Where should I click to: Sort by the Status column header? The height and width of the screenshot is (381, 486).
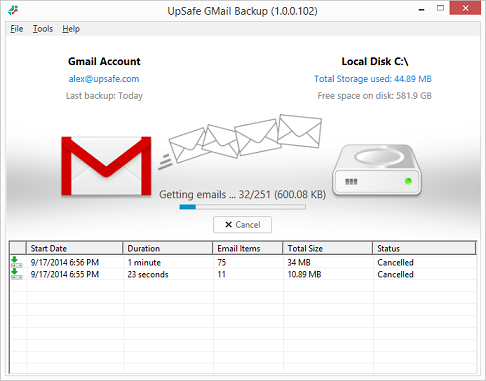pos(424,248)
